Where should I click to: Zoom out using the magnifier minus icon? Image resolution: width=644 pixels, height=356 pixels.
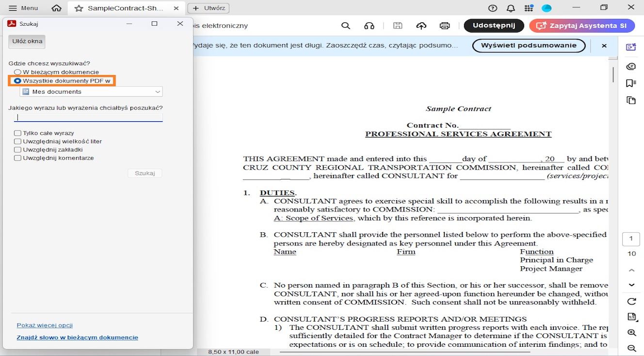click(x=631, y=348)
